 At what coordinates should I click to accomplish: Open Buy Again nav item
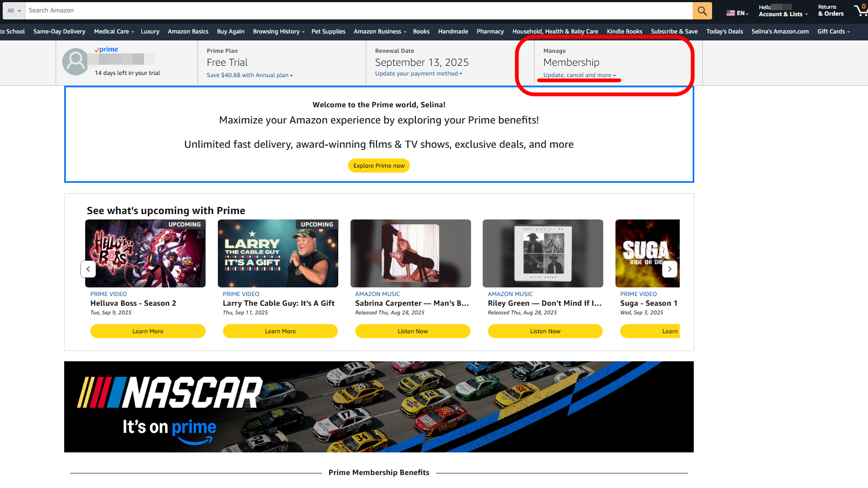230,31
